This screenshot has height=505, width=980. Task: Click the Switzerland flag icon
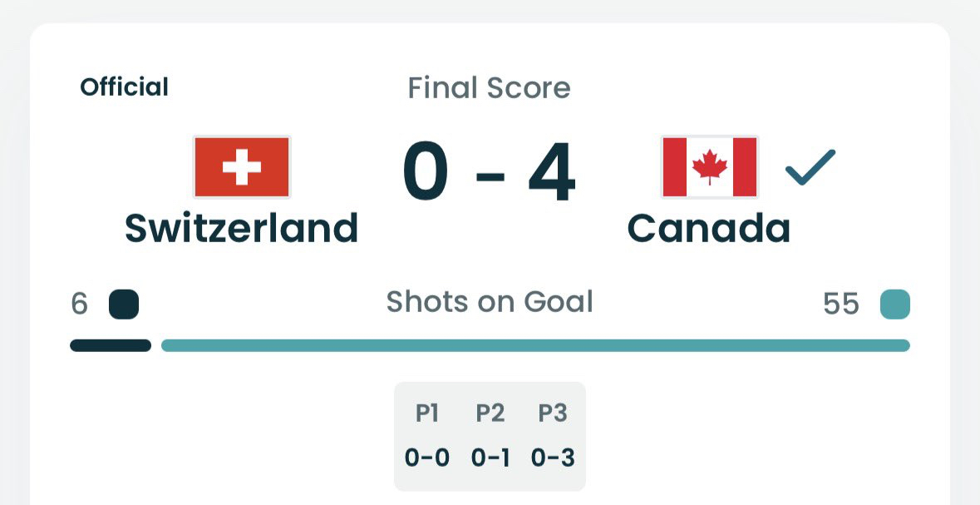242,166
